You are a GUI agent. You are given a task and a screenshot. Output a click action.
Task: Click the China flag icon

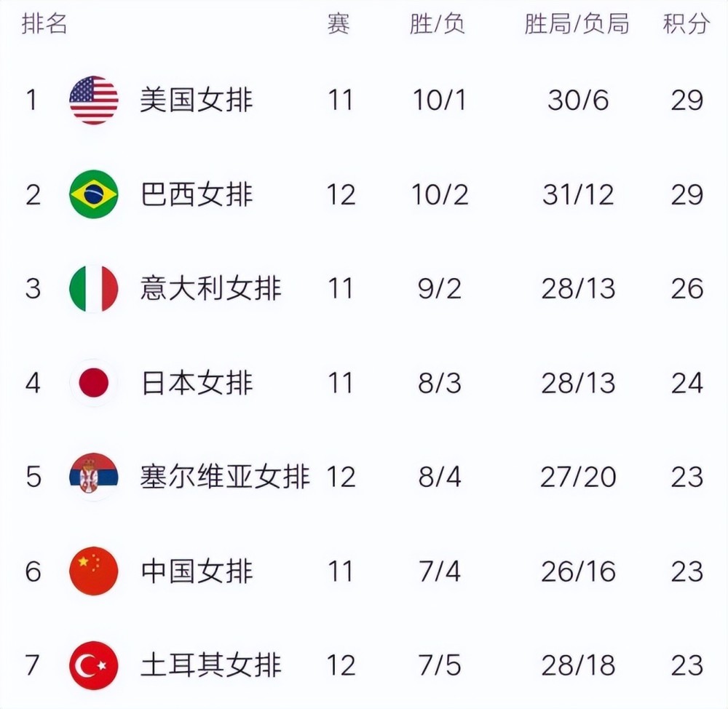pyautogui.click(x=94, y=571)
